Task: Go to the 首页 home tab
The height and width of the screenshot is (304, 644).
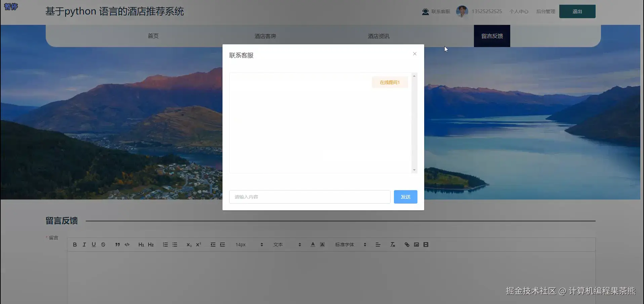Action: [153, 36]
